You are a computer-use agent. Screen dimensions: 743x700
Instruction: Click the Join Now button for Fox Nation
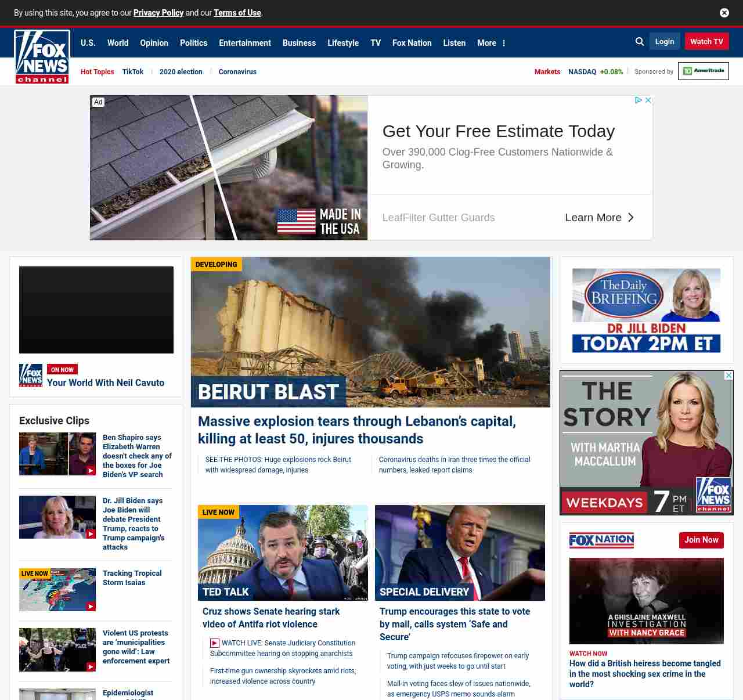[701, 540]
